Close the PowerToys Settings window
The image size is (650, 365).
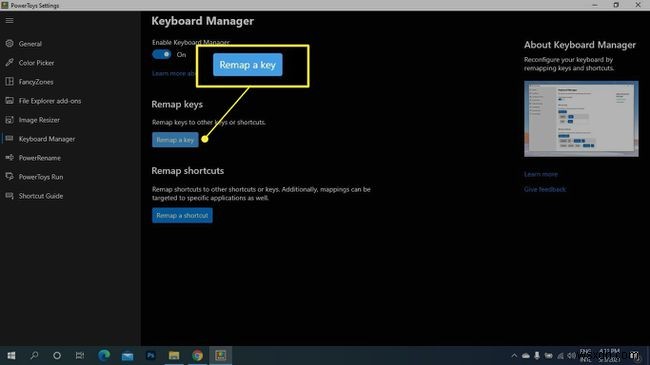point(638,5)
